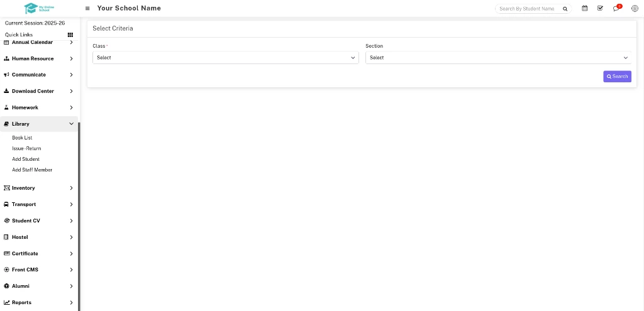The width and height of the screenshot is (644, 311).
Task: Expand Front CMS menu chevron
Action: tap(72, 270)
